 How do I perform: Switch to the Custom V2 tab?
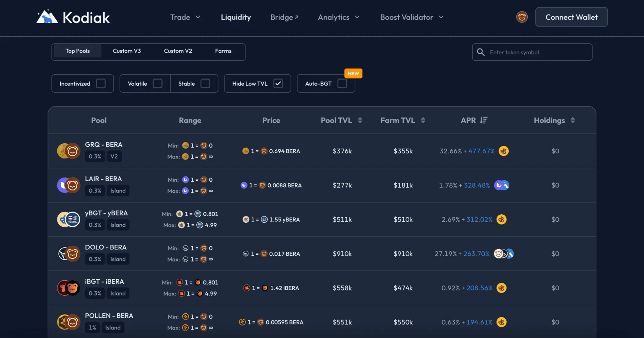point(178,51)
